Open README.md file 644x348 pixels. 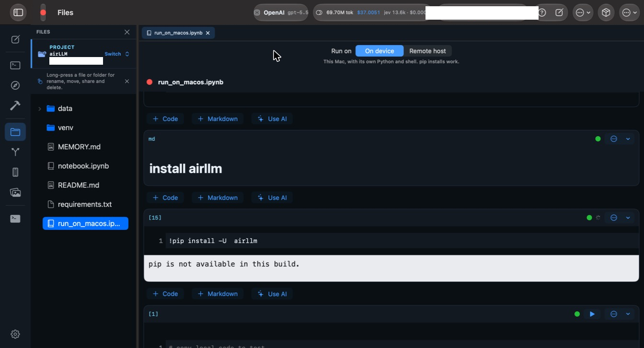(x=78, y=186)
